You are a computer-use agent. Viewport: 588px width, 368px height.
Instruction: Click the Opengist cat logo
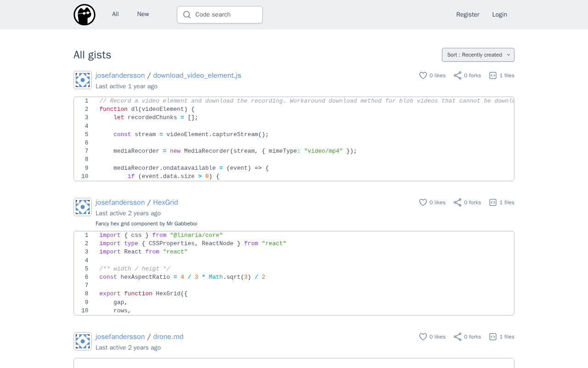coord(85,15)
